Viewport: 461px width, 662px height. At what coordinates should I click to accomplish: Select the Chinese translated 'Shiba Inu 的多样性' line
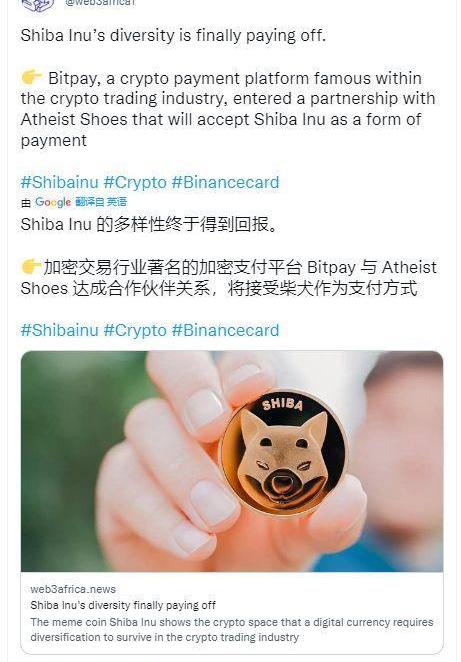pyautogui.click(x=149, y=224)
